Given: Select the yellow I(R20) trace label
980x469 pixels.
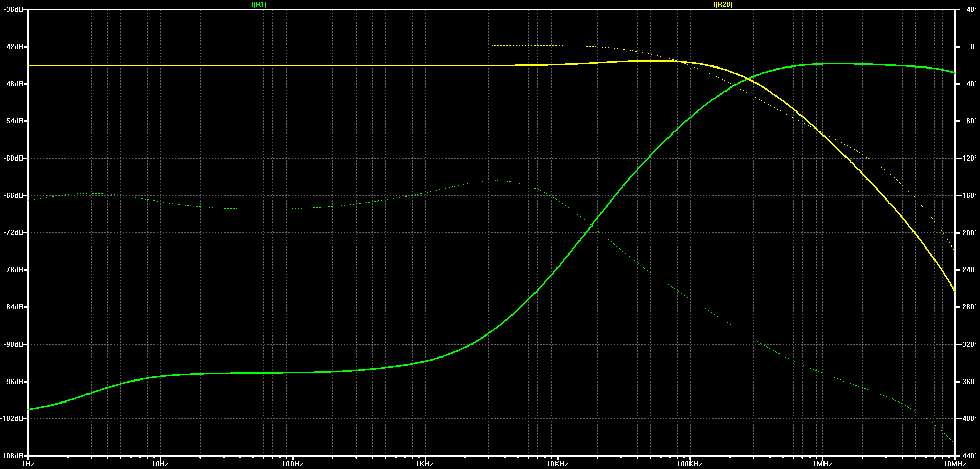Looking at the screenshot, I should tap(722, 5).
